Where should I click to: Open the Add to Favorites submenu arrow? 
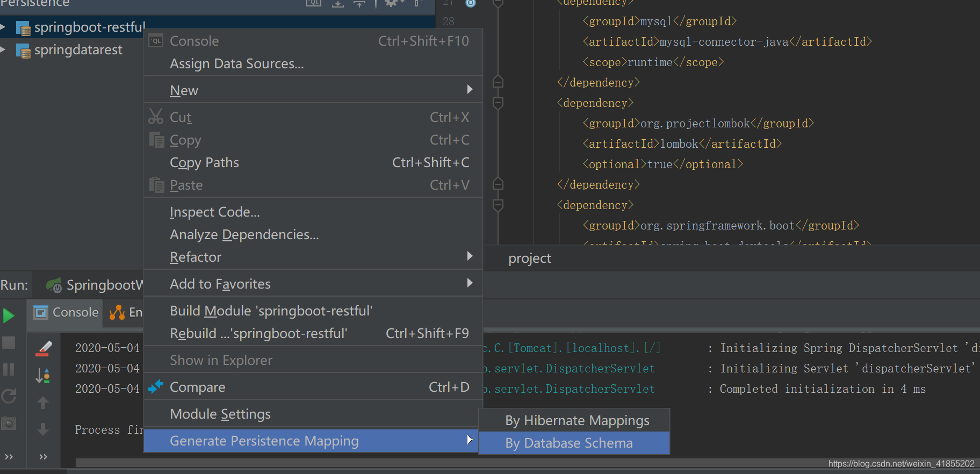pyautogui.click(x=470, y=283)
